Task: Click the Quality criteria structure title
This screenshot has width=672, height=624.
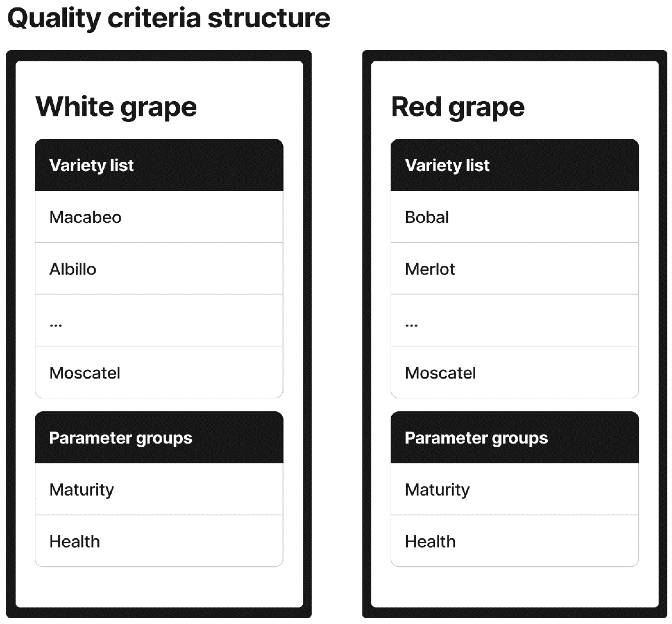Action: [x=169, y=18]
